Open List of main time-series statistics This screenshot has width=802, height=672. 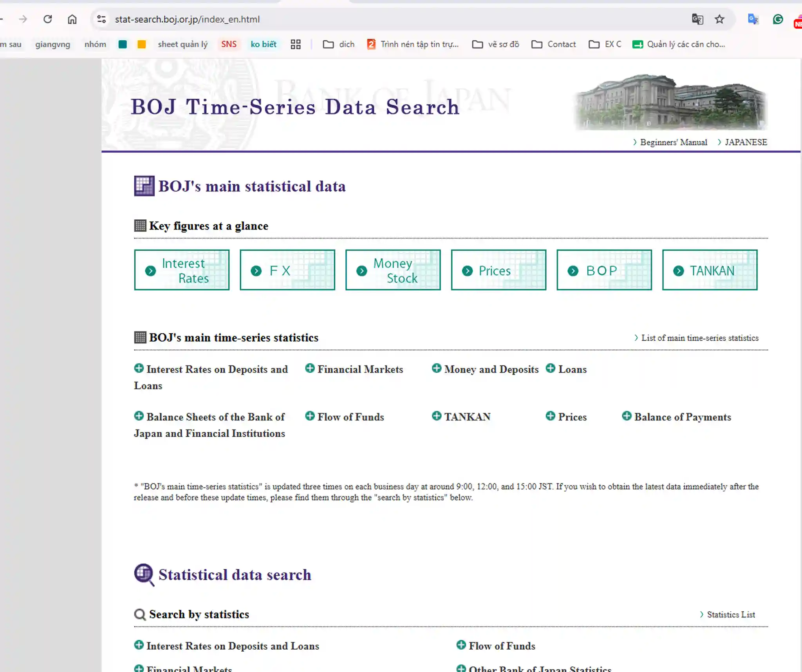[x=696, y=338]
